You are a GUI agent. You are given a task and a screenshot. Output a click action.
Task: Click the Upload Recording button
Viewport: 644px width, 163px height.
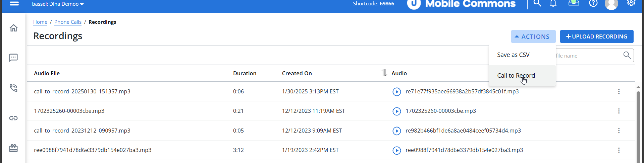pos(597,36)
